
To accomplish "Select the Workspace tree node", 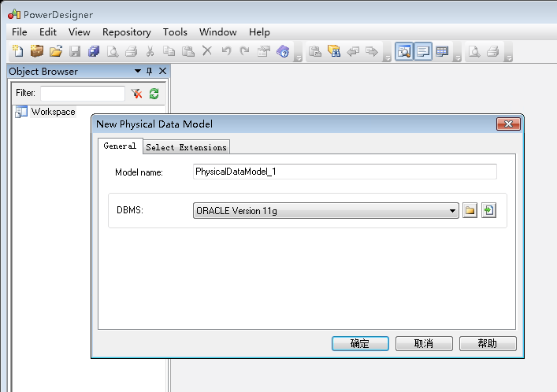I will point(53,112).
